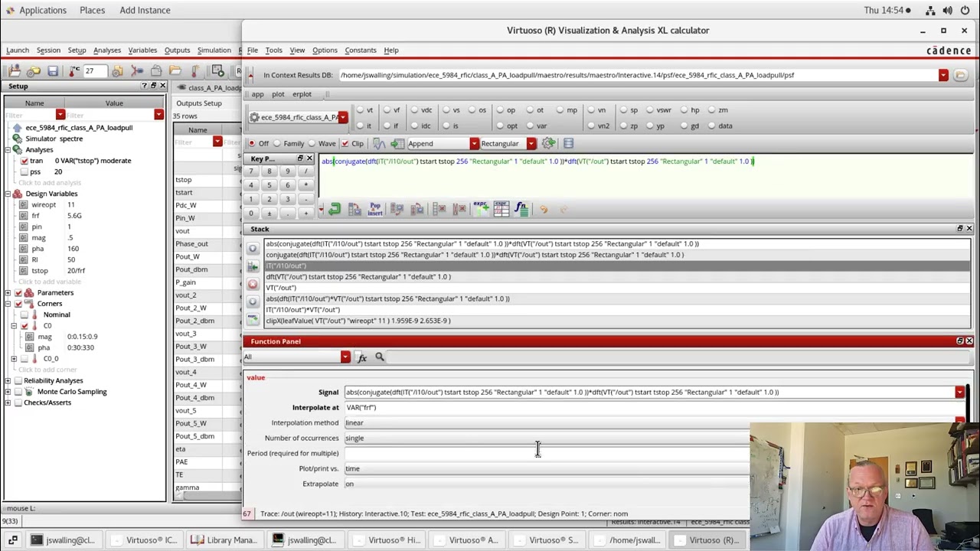Click the erplot link
Image resolution: width=980 pixels, height=551 pixels.
point(302,94)
